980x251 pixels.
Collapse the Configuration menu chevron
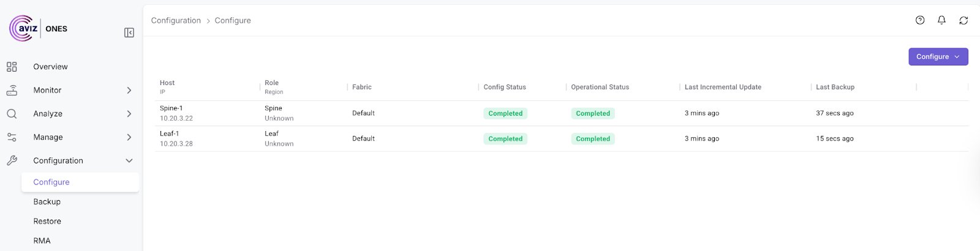pyautogui.click(x=129, y=160)
